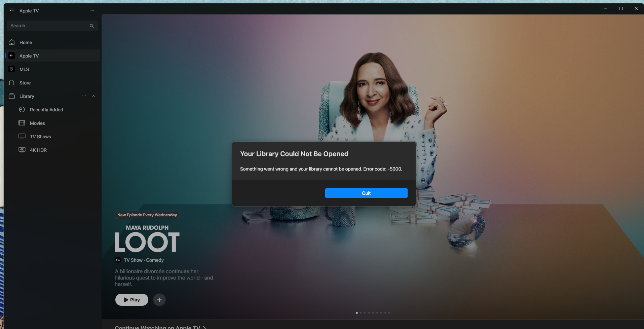Jump to the last carousel page dot
The height and width of the screenshot is (329, 644).
pos(389,313)
